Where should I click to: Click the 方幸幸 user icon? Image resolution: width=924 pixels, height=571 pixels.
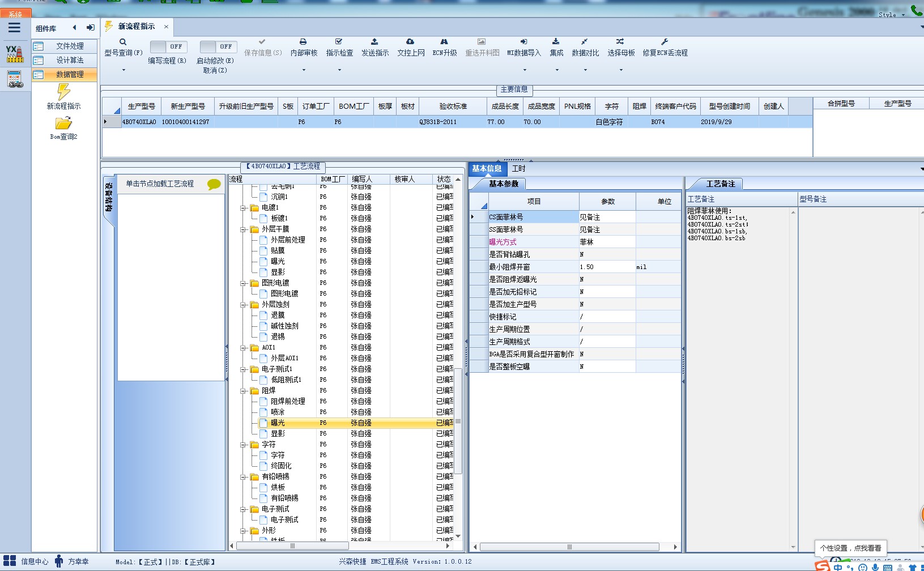click(59, 561)
